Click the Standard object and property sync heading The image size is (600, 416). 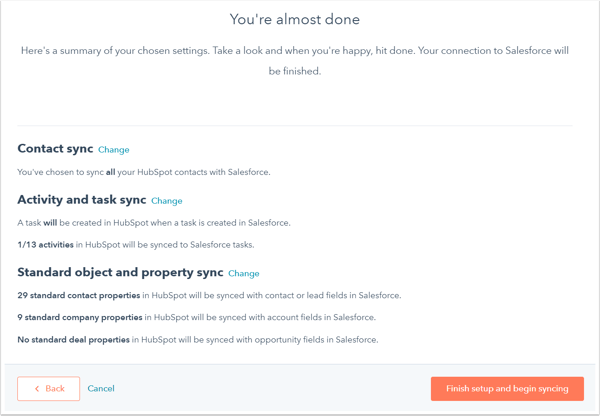coord(120,272)
